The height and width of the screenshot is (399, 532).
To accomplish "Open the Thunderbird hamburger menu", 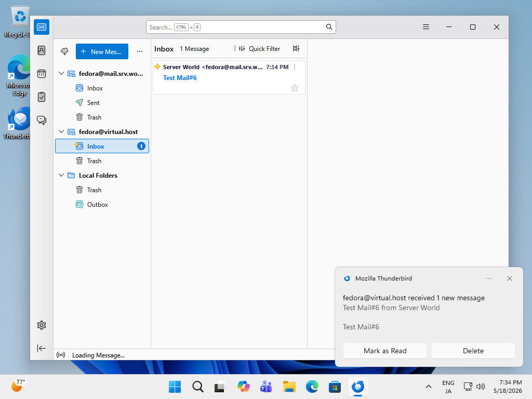I will 426,27.
